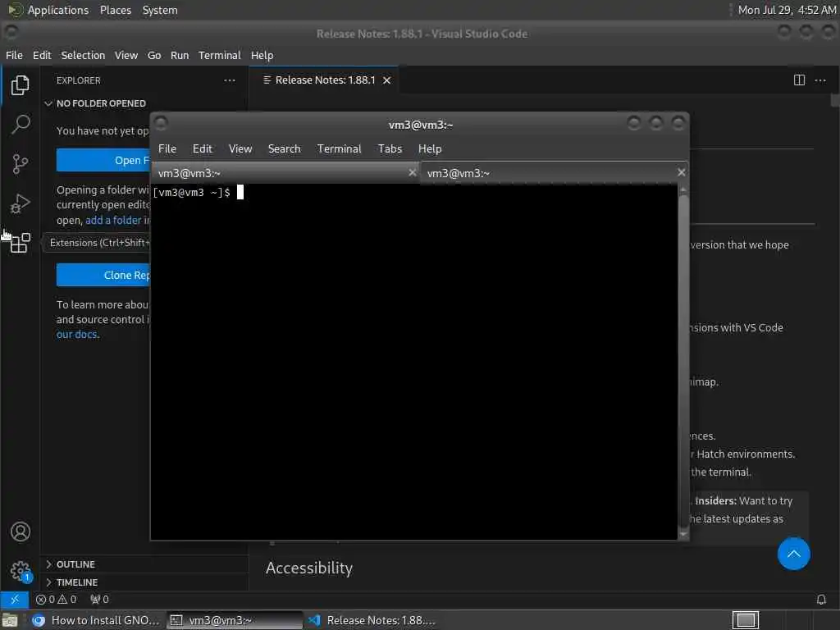Open the VS Code Selection menu
Viewport: 840px width, 630px height.
[x=83, y=55]
